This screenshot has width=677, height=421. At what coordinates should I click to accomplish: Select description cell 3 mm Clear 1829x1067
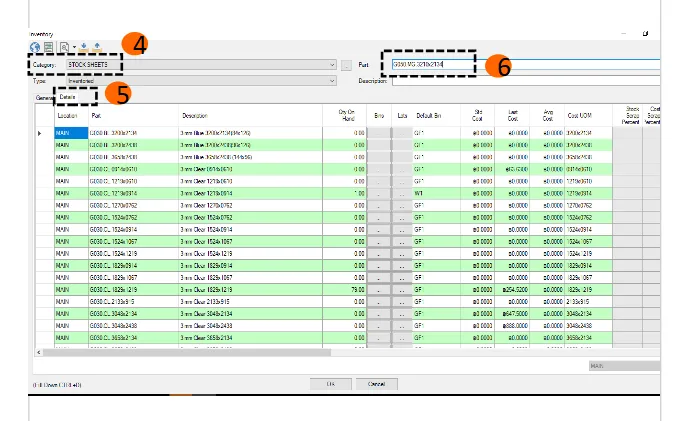[x=250, y=278]
